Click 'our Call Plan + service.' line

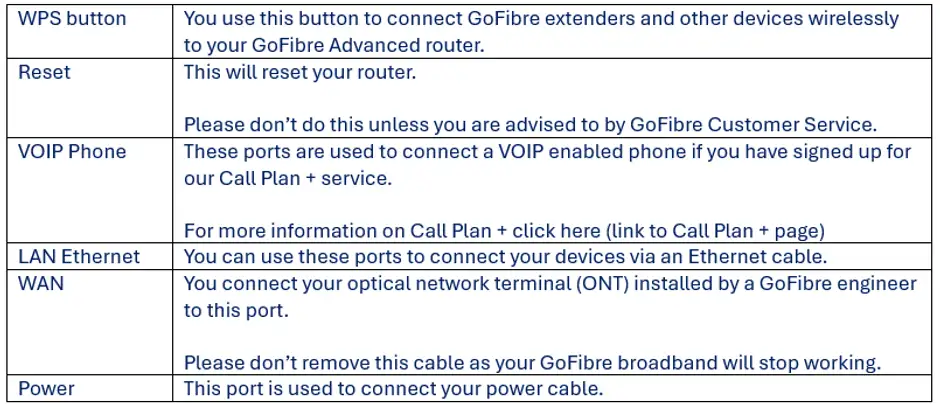(288, 179)
